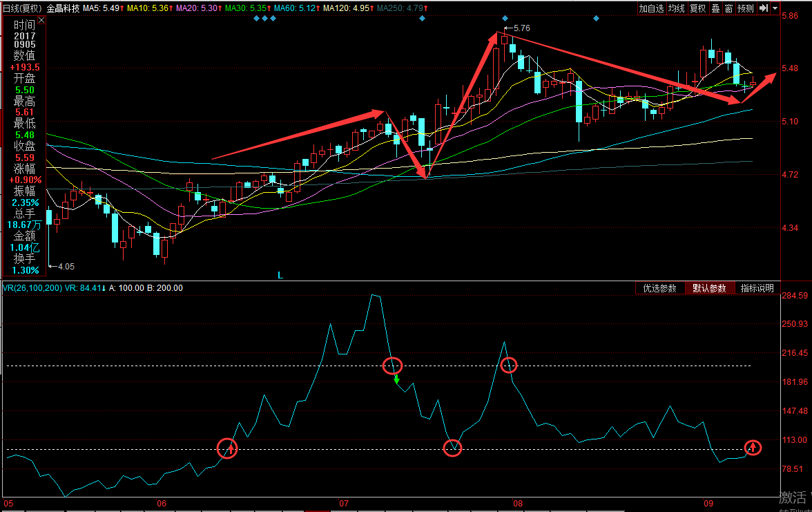Click the MA20: 5.30 indicator value
Image resolution: width=812 pixels, height=512 pixels.
click(200, 8)
